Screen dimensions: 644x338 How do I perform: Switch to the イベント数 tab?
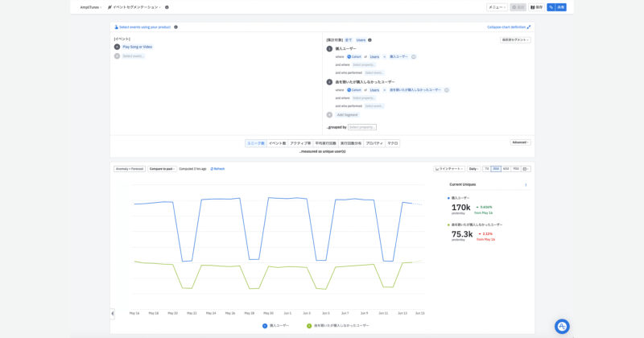pos(277,143)
